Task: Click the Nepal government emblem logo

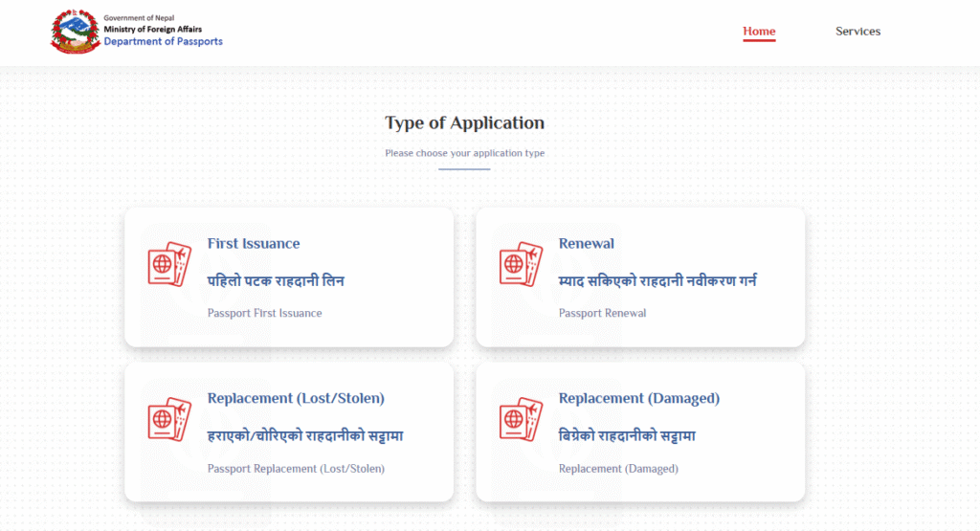Action: 74,31
